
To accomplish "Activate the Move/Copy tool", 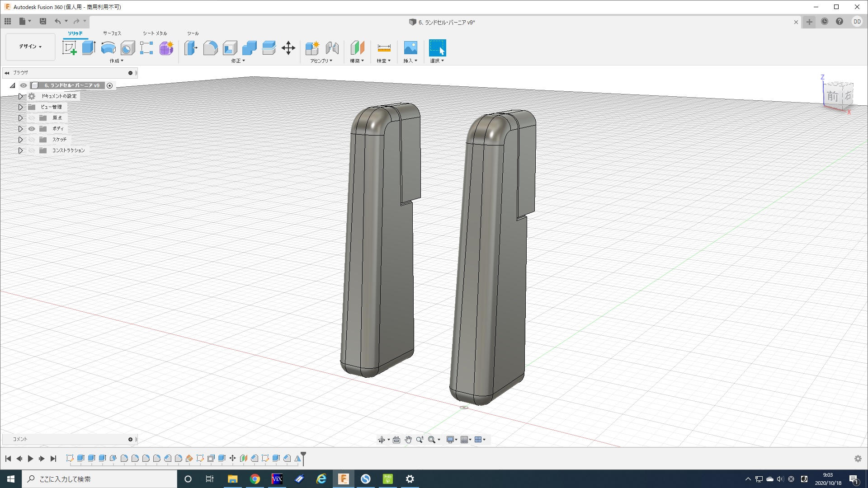I will click(x=288, y=47).
